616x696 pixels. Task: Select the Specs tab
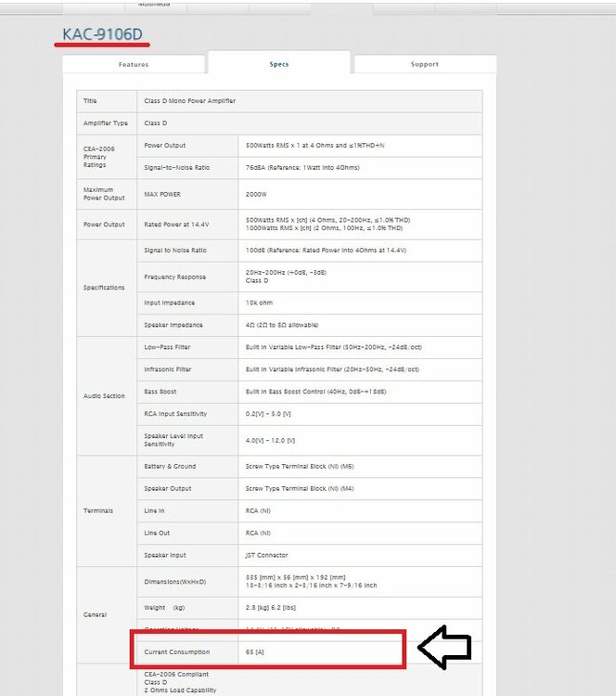[279, 64]
